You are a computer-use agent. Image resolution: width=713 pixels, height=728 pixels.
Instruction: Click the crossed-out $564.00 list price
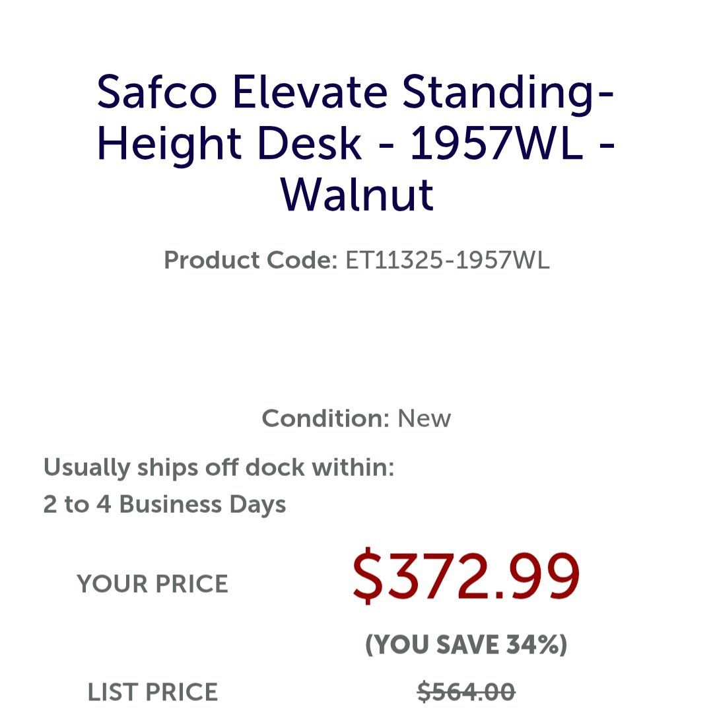[x=466, y=692]
